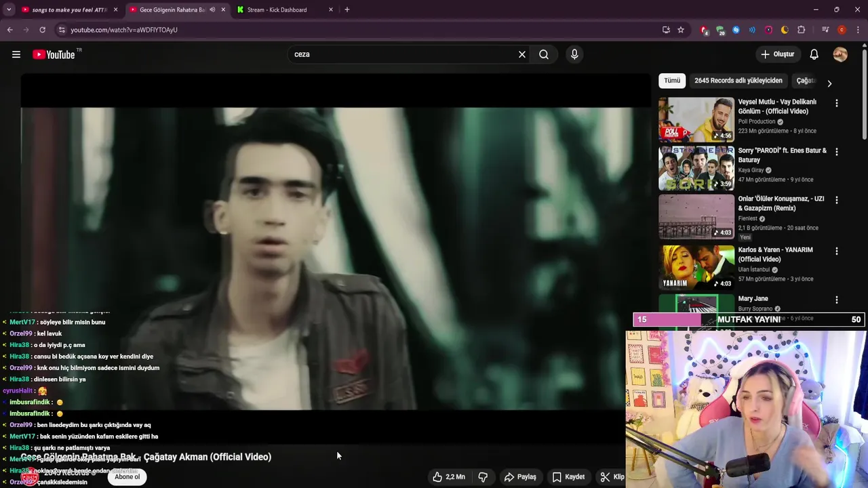This screenshot has height=488, width=868.
Task: Dislike the video with thumbs down
Action: coord(483,477)
